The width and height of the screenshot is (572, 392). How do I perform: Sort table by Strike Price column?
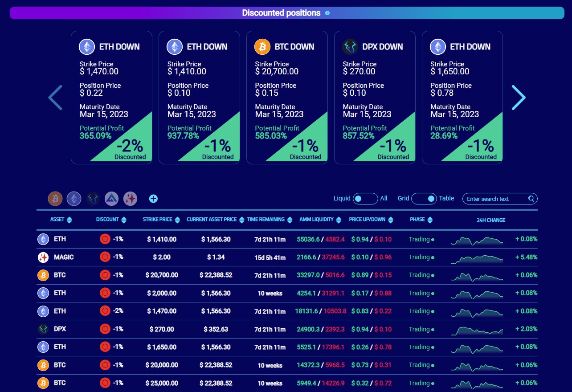[x=161, y=220]
